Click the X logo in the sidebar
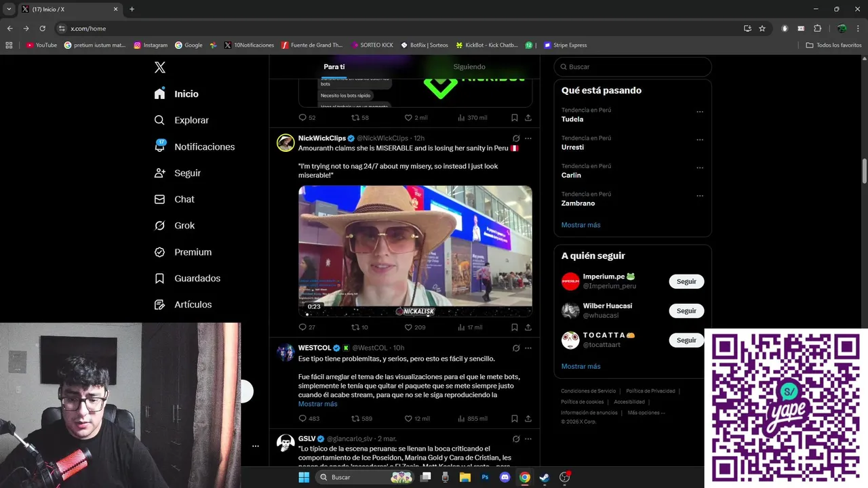Viewport: 868px width, 488px height. (160, 67)
